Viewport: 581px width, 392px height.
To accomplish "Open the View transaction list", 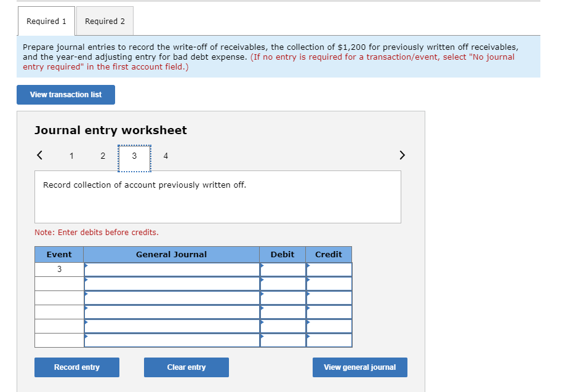I will [65, 94].
